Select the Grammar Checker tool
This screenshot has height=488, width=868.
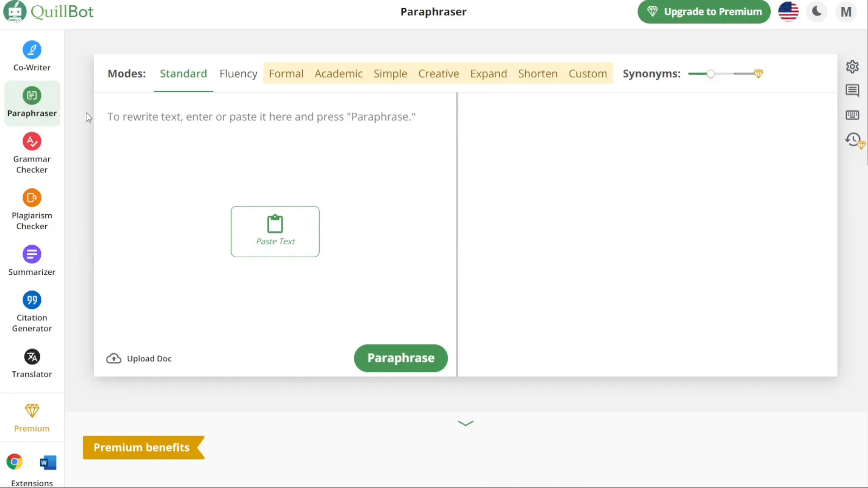[x=32, y=153]
